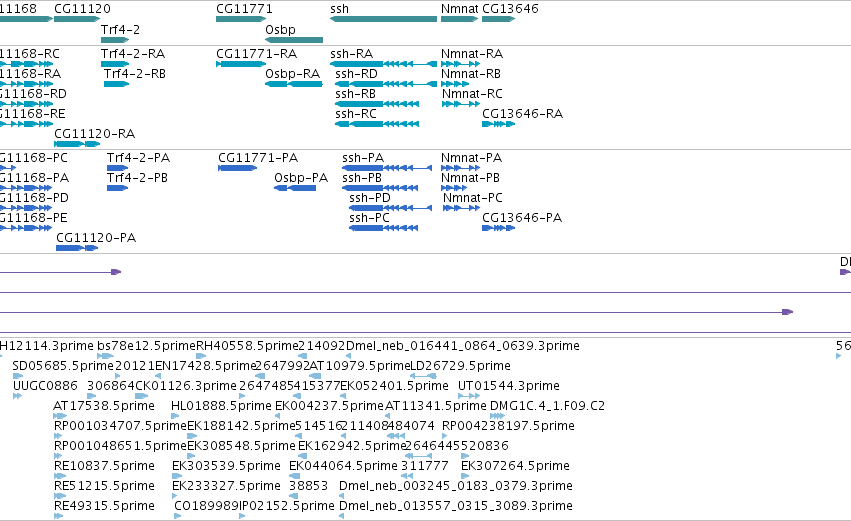Screen dimensions: 851x521
Task: Select the RE49315.5prime EST label
Action: tap(104, 506)
